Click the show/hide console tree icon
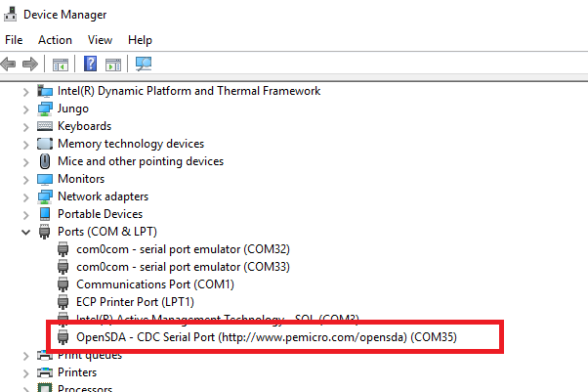588x392 pixels. [61, 65]
